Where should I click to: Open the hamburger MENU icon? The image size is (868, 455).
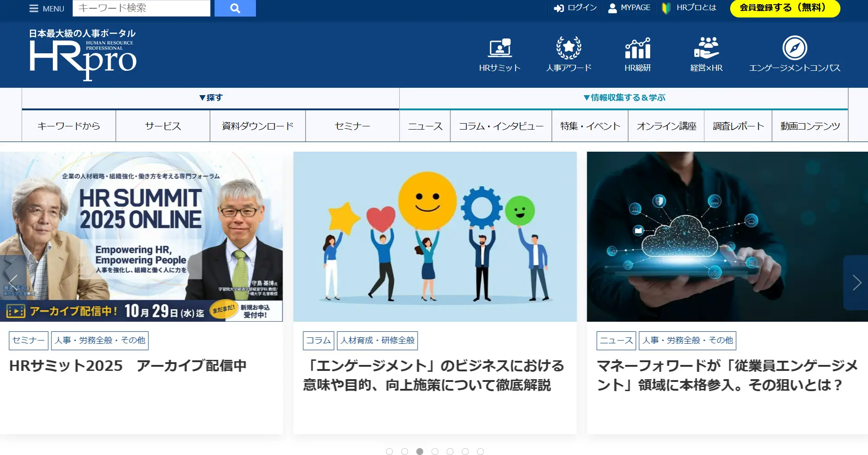(34, 9)
